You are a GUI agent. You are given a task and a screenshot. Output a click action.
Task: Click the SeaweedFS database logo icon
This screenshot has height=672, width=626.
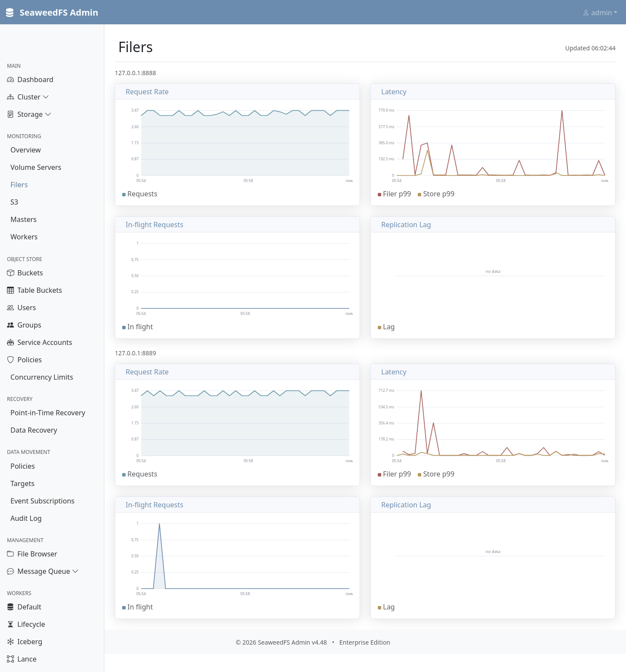[10, 13]
